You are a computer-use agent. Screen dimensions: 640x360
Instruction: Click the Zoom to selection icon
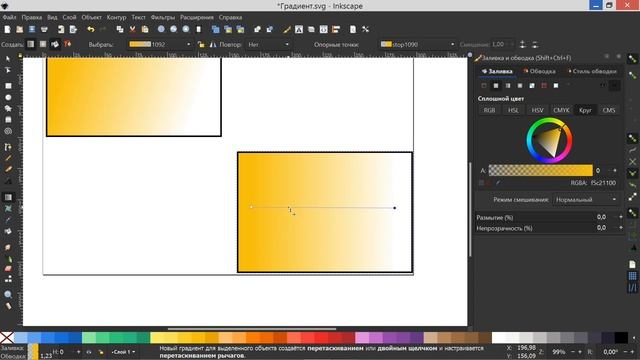[161, 29]
